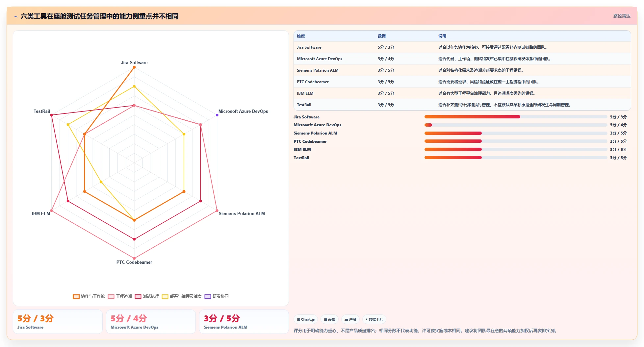Image resolution: width=644 pixels, height=347 pixels.
Task: Click Jira Software description 适合以任务协作为核心
Action: tap(493, 47)
